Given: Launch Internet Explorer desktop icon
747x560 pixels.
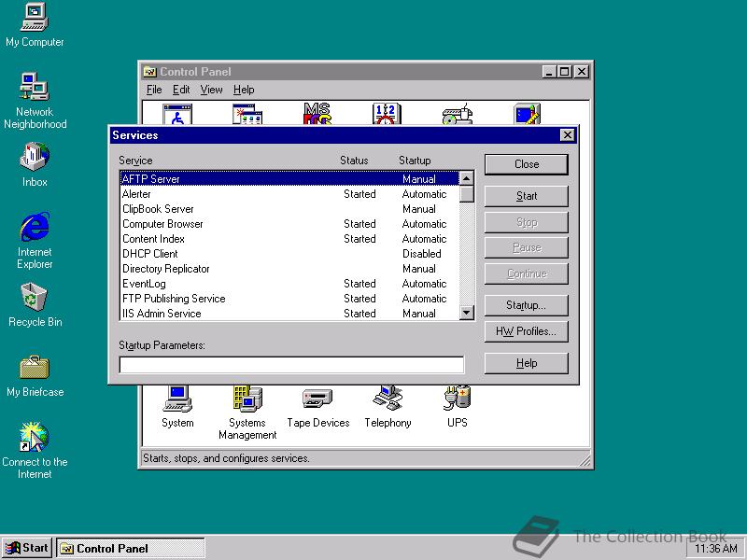Looking at the screenshot, I should pyautogui.click(x=35, y=241).
